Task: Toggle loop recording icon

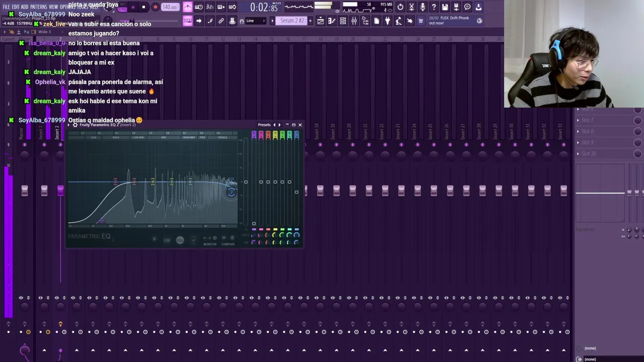Action: [x=232, y=7]
